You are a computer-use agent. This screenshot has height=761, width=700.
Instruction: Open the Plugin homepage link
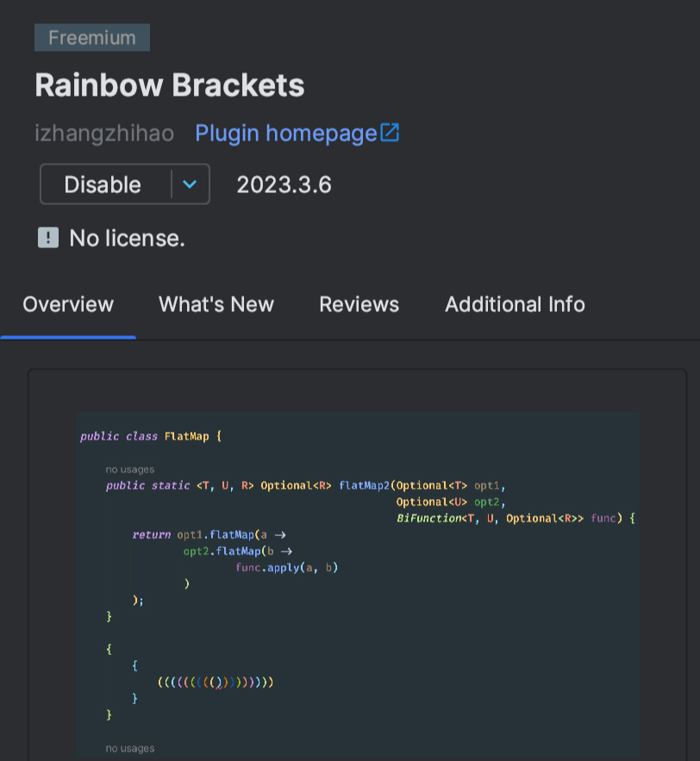click(x=286, y=133)
